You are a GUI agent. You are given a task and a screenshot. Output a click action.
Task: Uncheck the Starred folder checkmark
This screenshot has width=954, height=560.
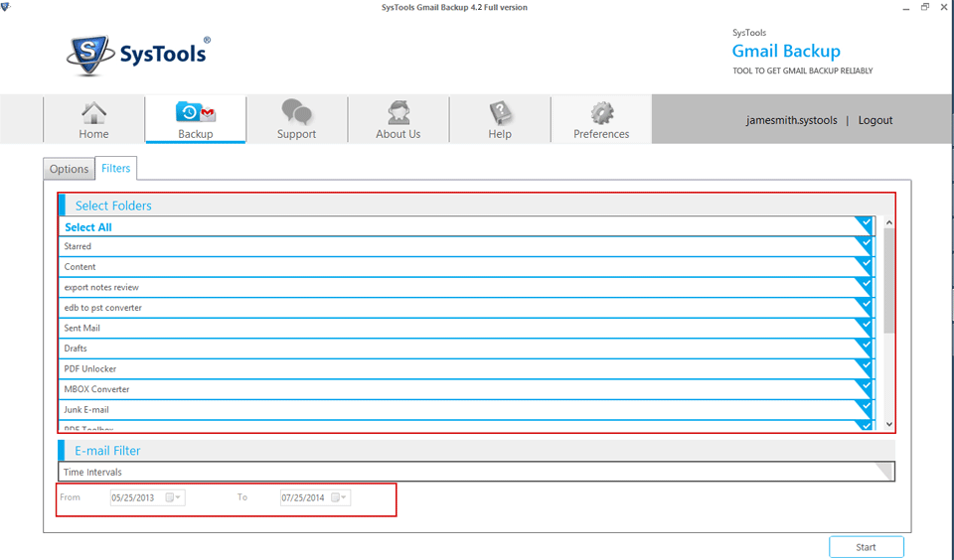coord(864,245)
